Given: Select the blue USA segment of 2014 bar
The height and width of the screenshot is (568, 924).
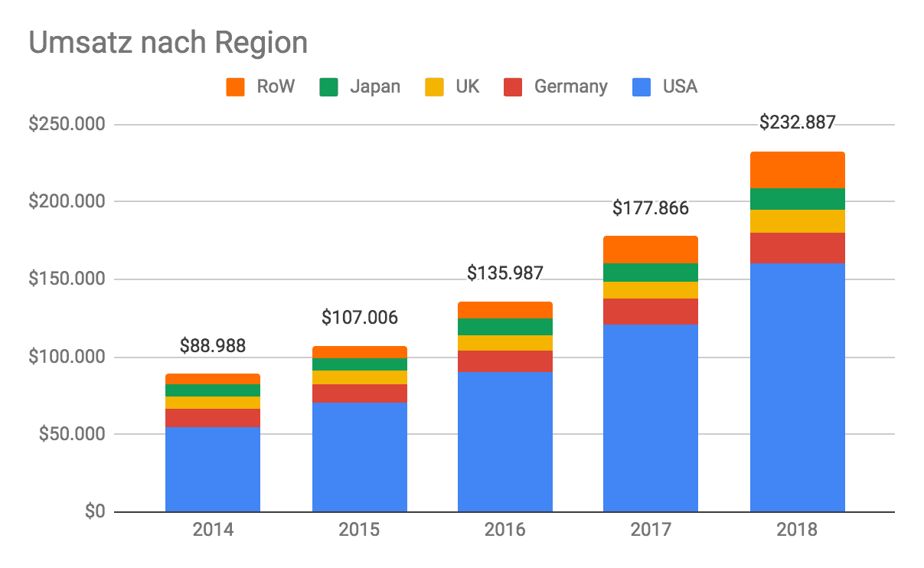Looking at the screenshot, I should [213, 469].
